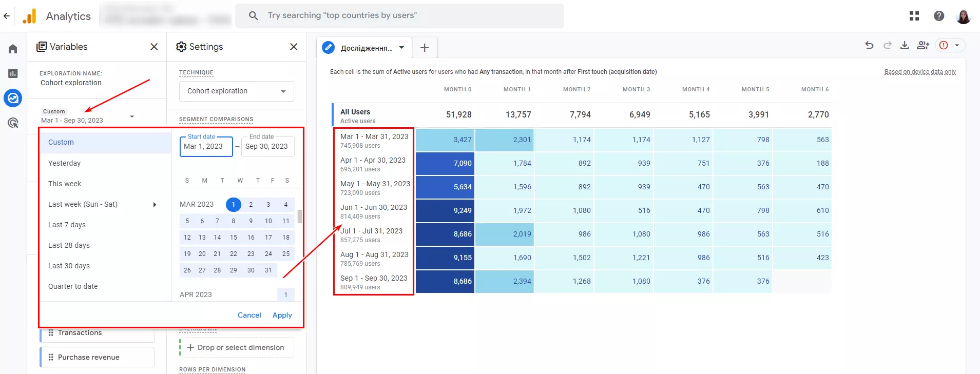Click the Cancel button
Screen dimensions: 980x374
[249, 315]
